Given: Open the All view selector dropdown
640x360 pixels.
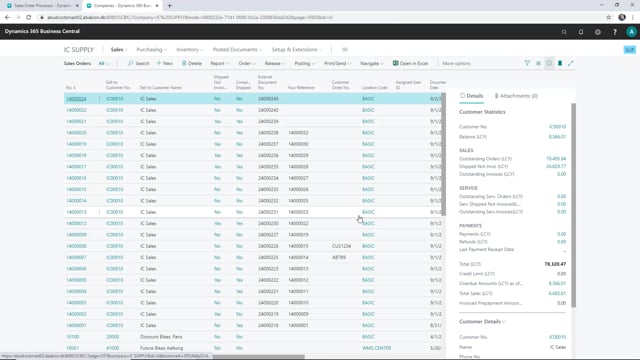Looking at the screenshot, I should 104,63.
